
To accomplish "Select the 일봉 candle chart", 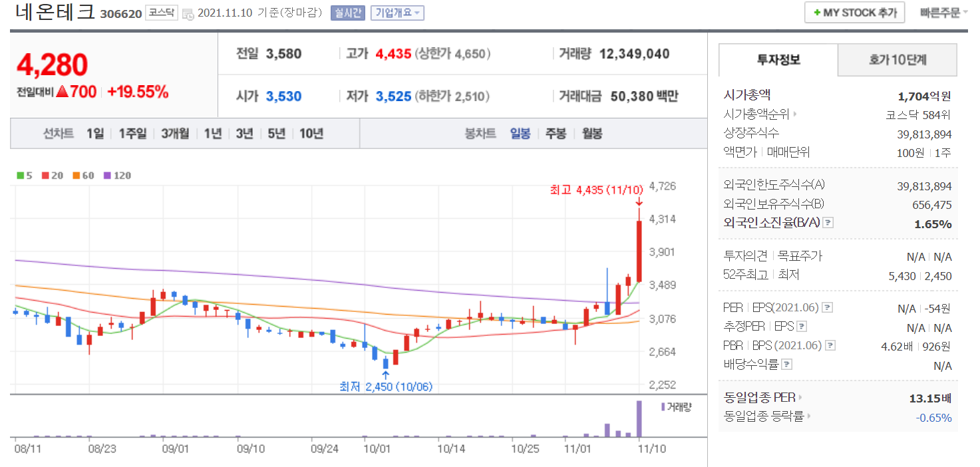I will [x=520, y=134].
